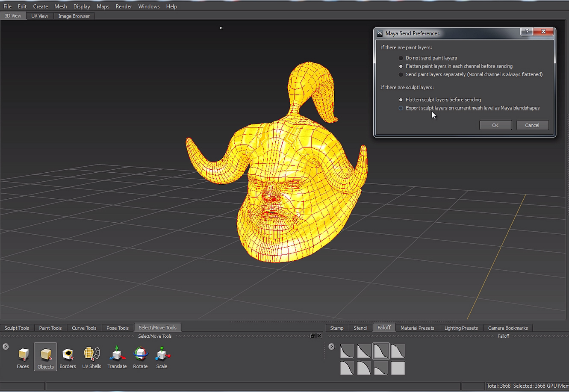
Task: Open the Maps menu
Action: 103,6
